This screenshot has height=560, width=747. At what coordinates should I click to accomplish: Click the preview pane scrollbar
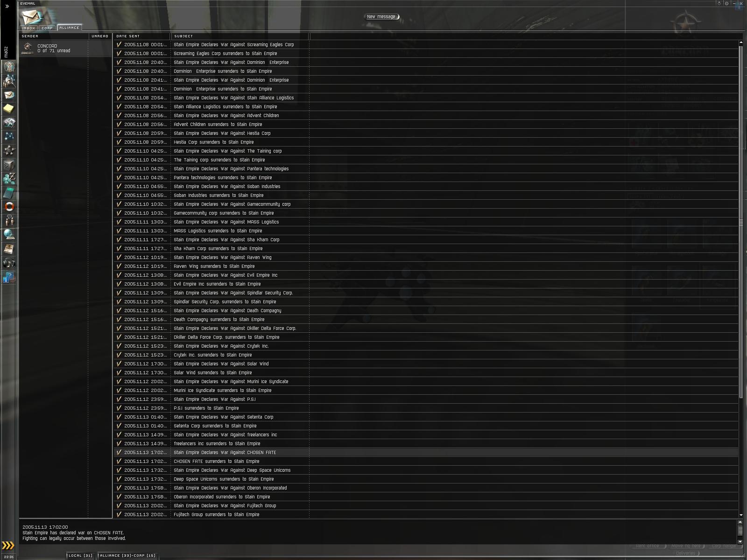740,531
